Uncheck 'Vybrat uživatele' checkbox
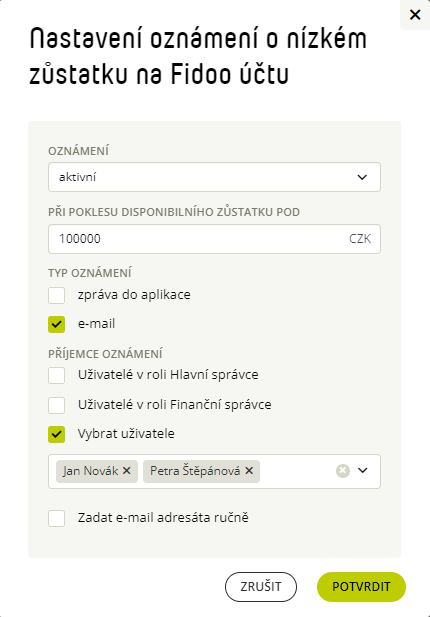This screenshot has height=617, width=430. (x=57, y=434)
